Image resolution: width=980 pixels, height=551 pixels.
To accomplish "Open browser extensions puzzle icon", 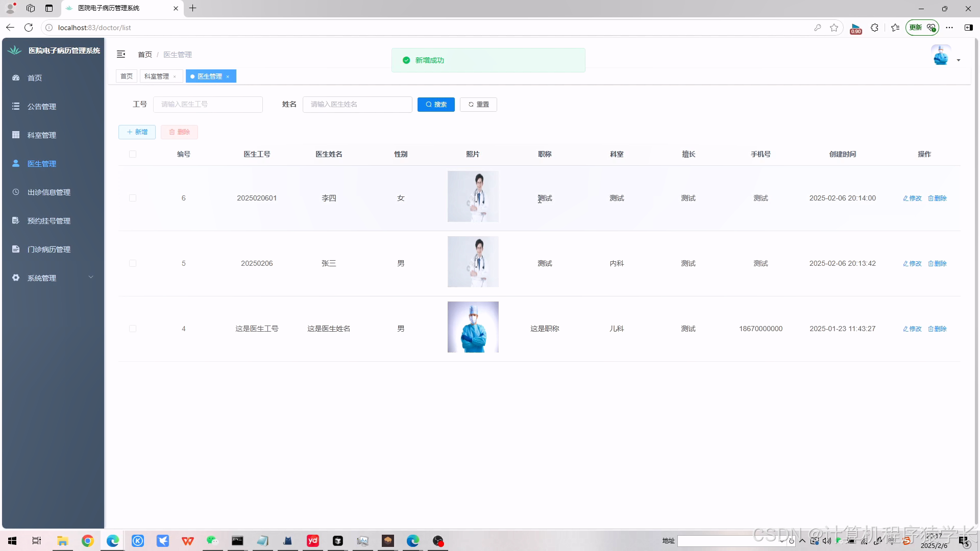I will click(x=875, y=28).
